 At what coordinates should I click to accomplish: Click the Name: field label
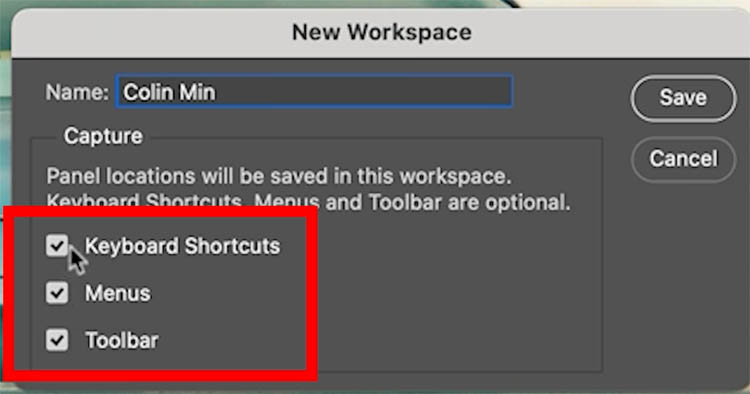(x=77, y=92)
